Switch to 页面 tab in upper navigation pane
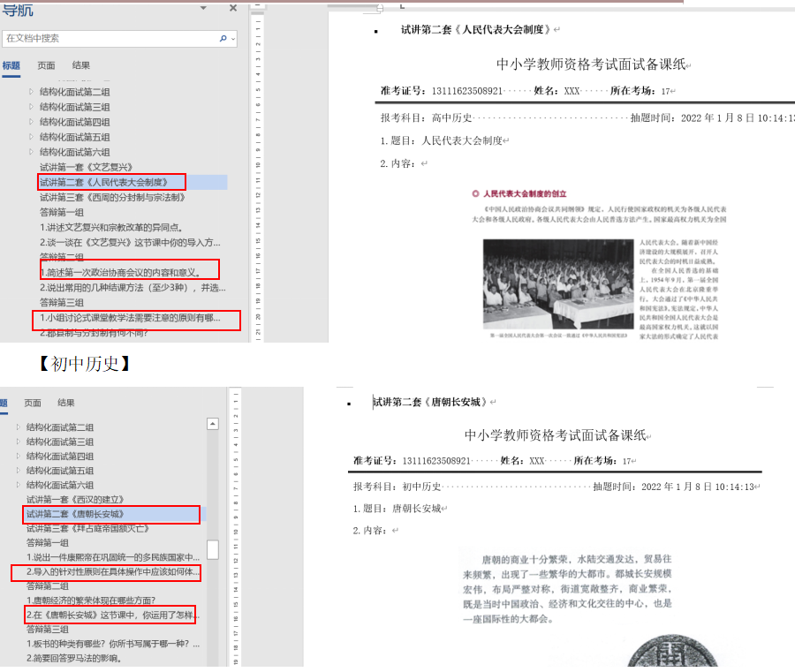This screenshot has height=672, width=795. (x=46, y=65)
